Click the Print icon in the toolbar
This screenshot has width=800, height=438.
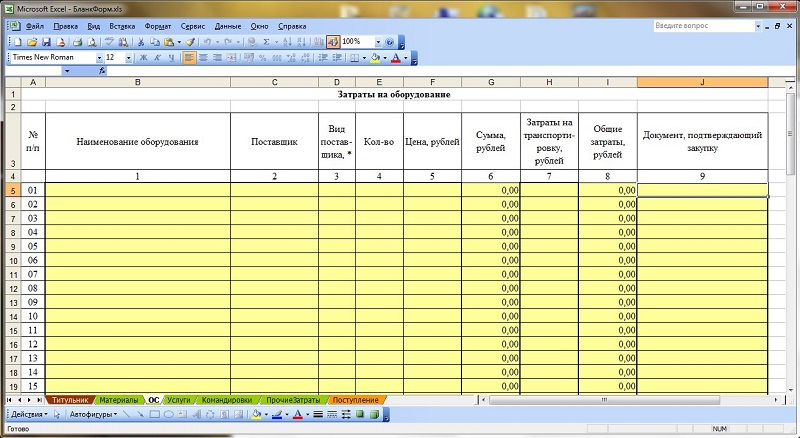77,43
